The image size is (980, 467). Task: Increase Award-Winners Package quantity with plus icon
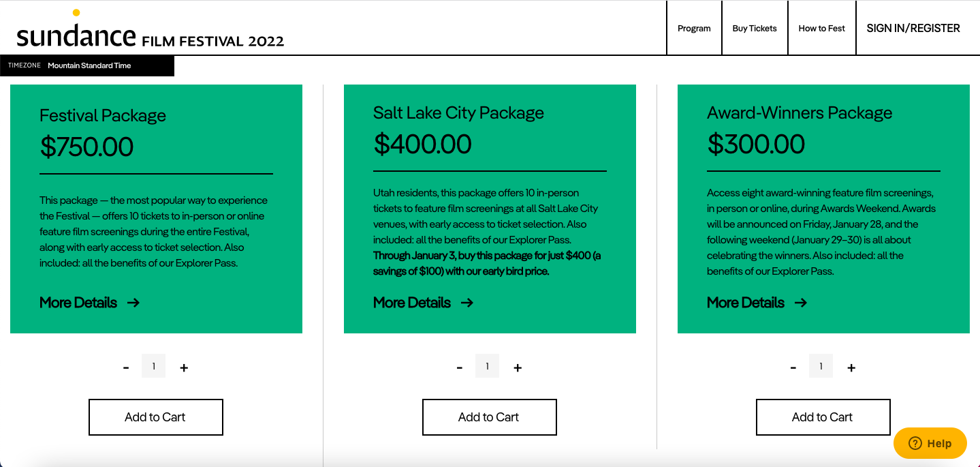click(x=851, y=366)
